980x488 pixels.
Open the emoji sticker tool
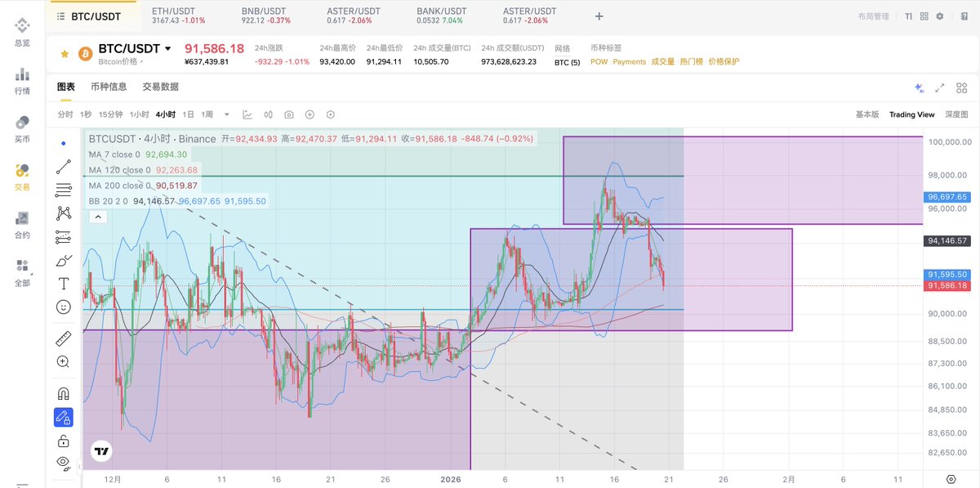[64, 307]
